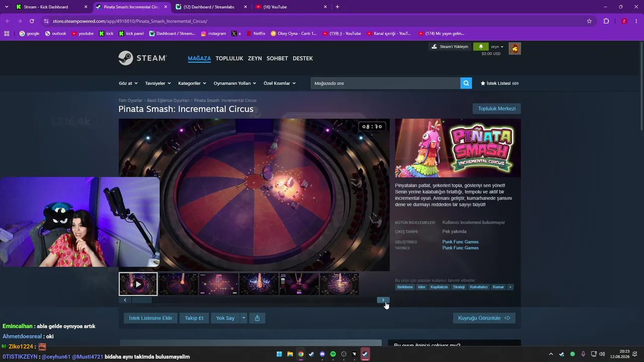
Task: Click the site info icon in the address bar
Action: 46,21
